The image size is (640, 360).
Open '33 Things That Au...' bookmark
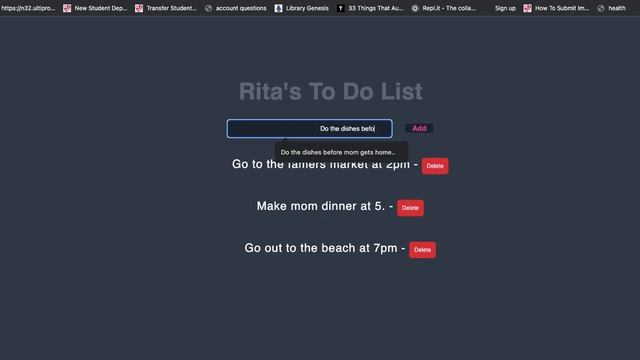click(370, 8)
